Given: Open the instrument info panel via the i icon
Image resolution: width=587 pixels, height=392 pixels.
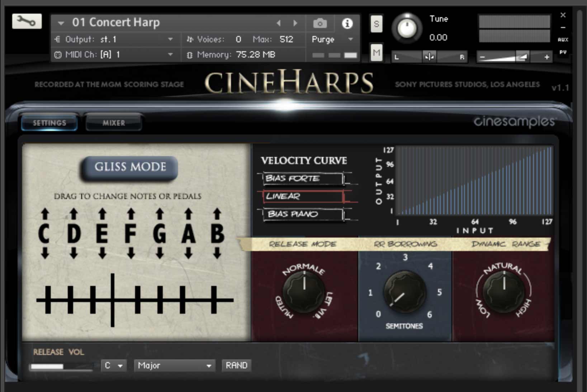Looking at the screenshot, I should (346, 23).
